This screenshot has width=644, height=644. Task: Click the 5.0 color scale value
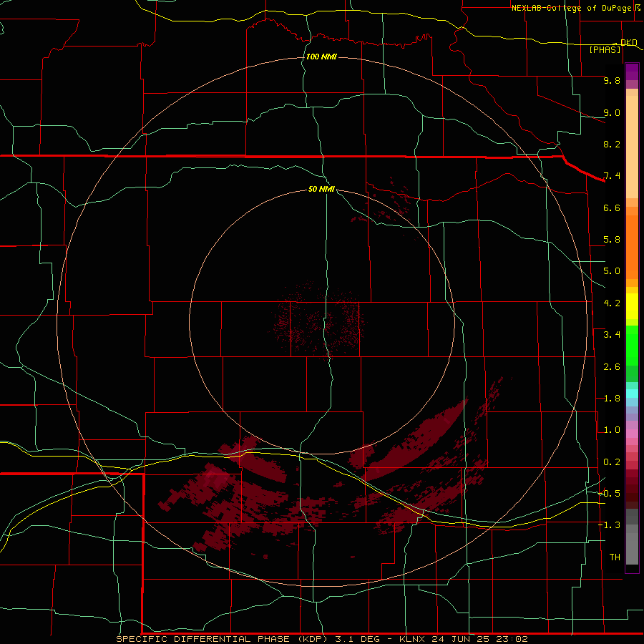(x=612, y=271)
